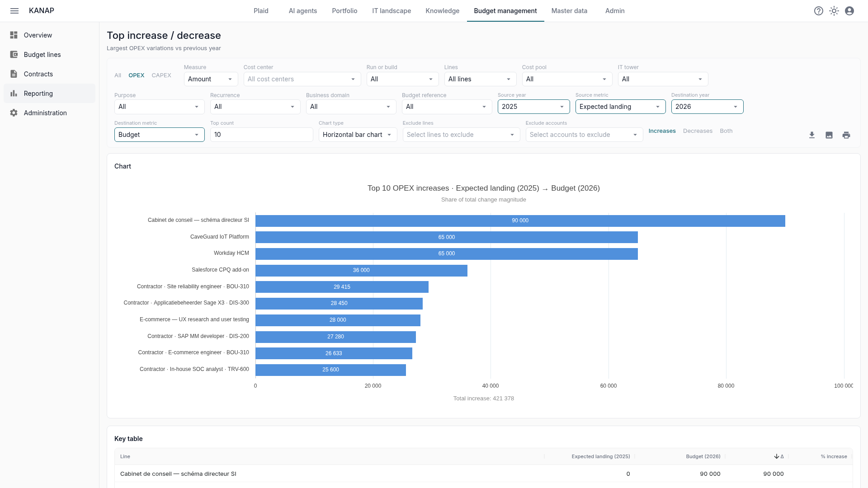
Task: Open the Cost center dropdown
Action: click(302, 79)
